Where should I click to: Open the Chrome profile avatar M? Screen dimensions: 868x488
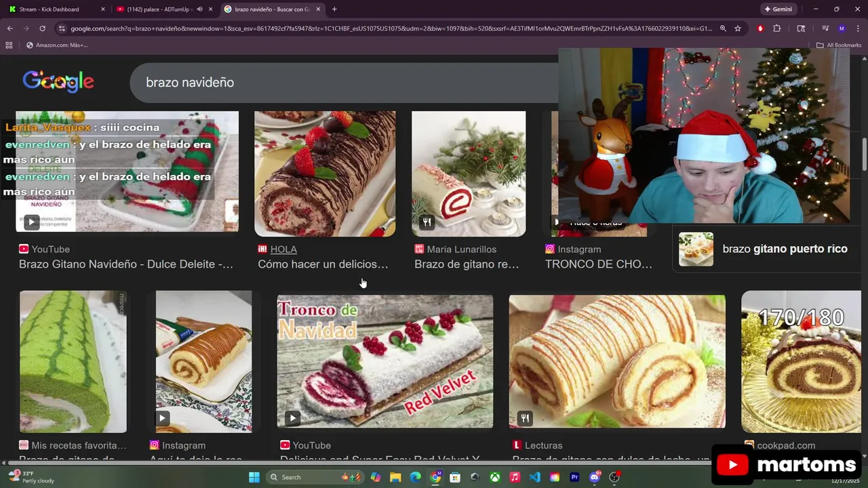coord(842,28)
